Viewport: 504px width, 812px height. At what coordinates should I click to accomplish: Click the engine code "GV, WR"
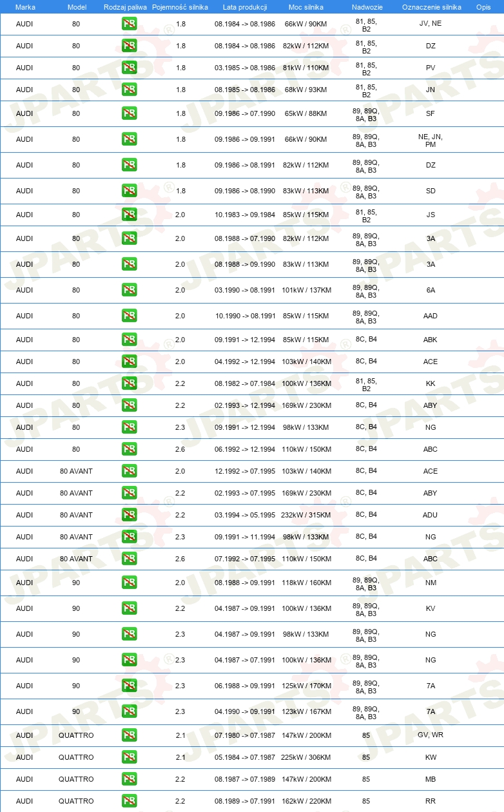pyautogui.click(x=431, y=735)
